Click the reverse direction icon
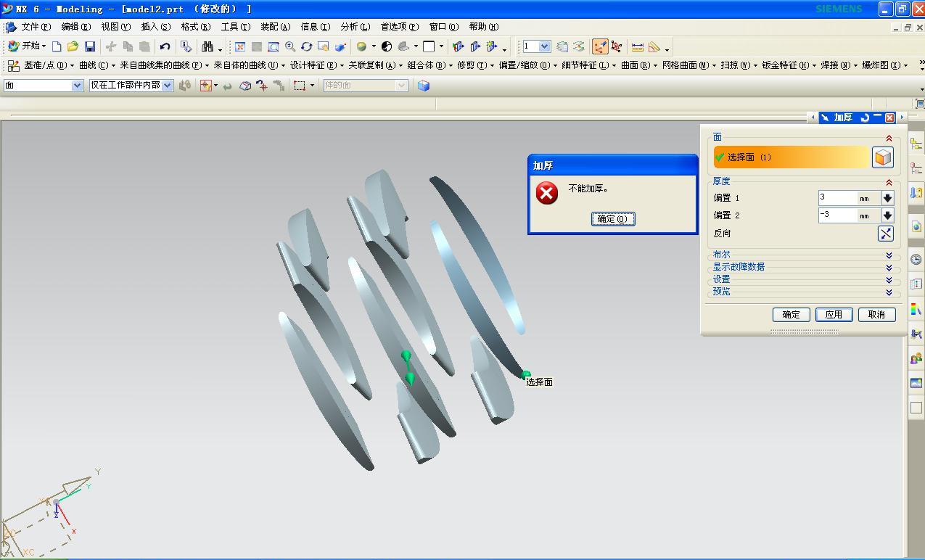Screen dimensions: 925x560 (x=886, y=234)
